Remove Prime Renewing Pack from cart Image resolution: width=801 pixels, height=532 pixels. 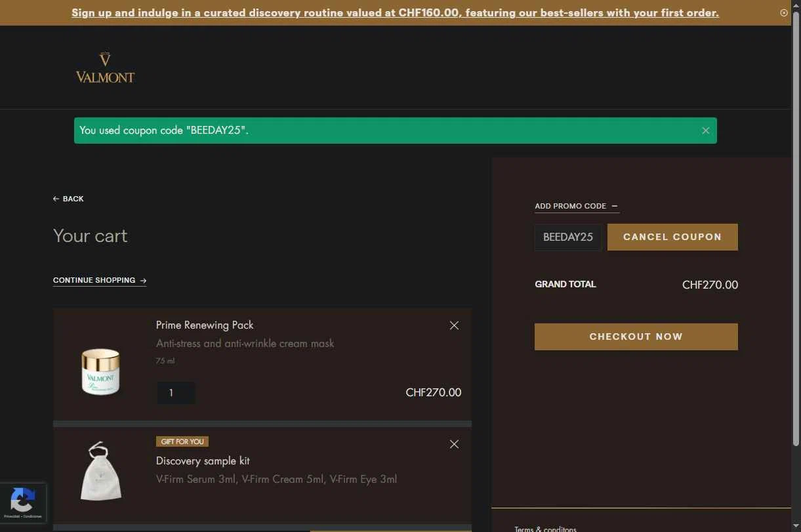[454, 325]
